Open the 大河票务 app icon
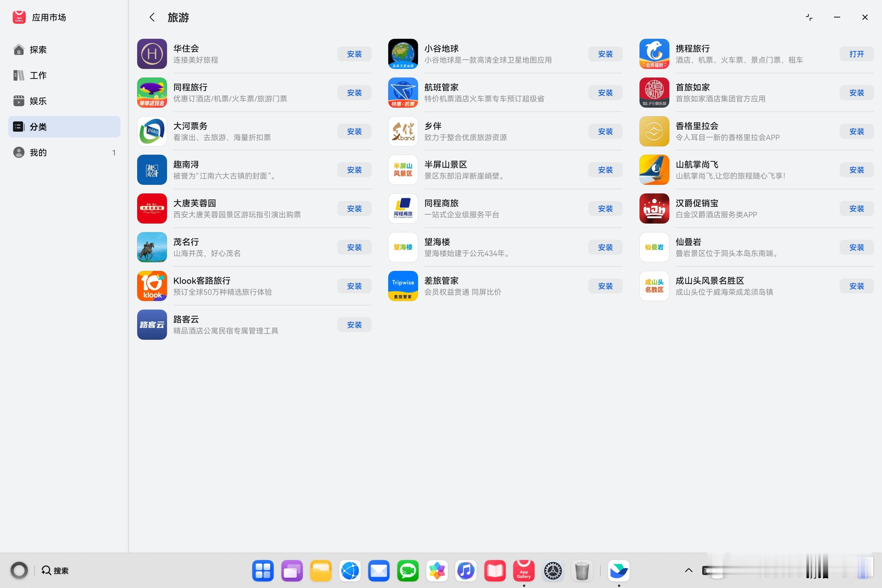 coord(152,131)
